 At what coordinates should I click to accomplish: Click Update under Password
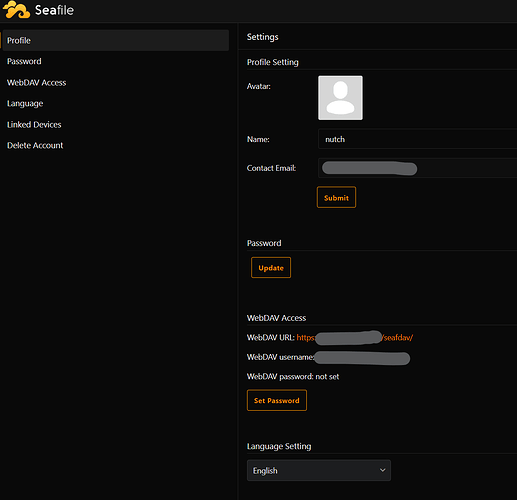[271, 267]
